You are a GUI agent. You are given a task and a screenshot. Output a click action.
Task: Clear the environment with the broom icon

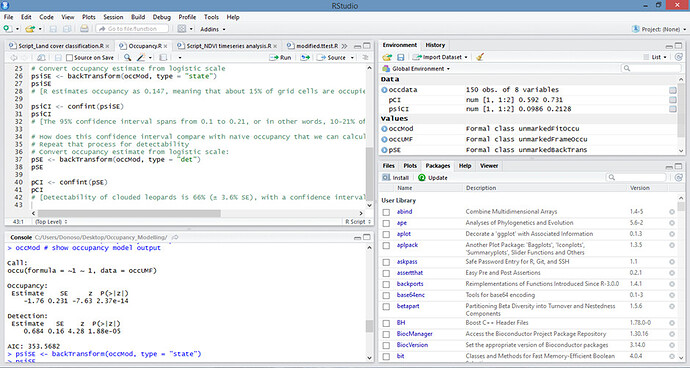click(480, 57)
